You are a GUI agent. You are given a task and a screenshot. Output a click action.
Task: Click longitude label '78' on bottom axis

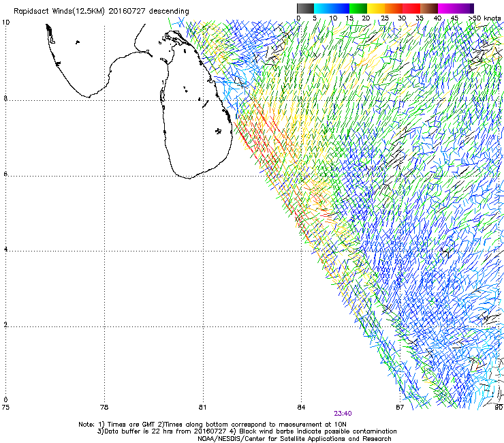pos(104,407)
